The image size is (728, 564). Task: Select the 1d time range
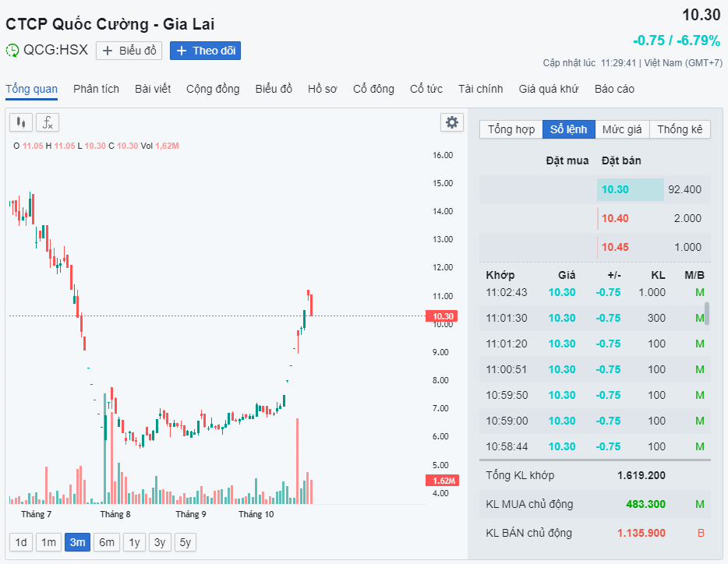(x=21, y=542)
